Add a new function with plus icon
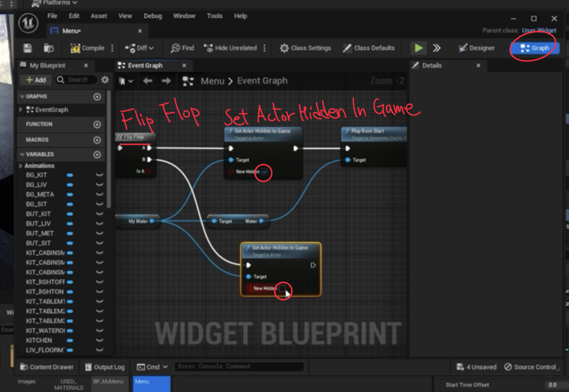 97,125
